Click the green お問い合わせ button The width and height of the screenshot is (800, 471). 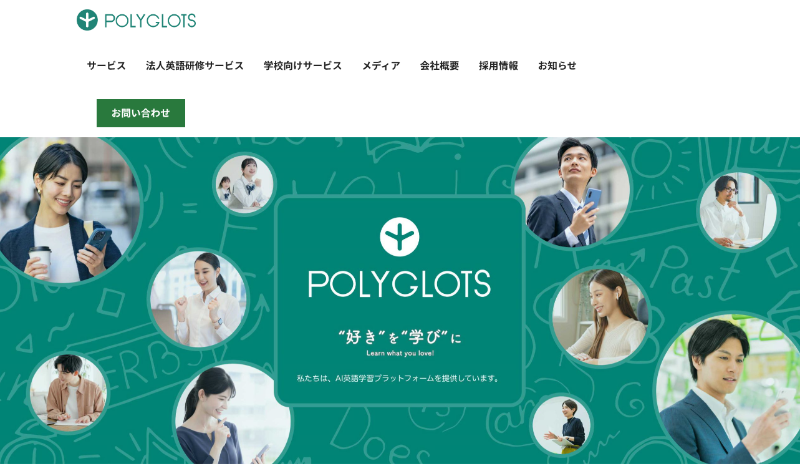click(x=141, y=113)
